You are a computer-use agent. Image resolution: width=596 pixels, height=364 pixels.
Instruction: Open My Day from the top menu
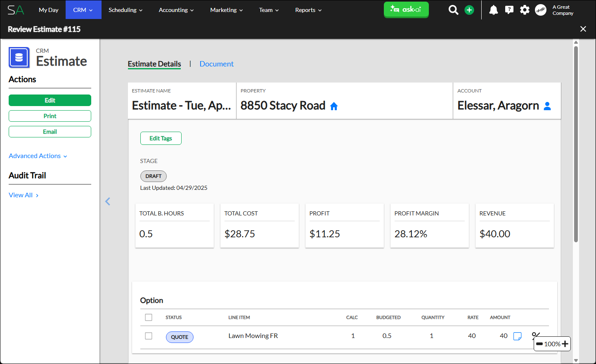tap(48, 10)
